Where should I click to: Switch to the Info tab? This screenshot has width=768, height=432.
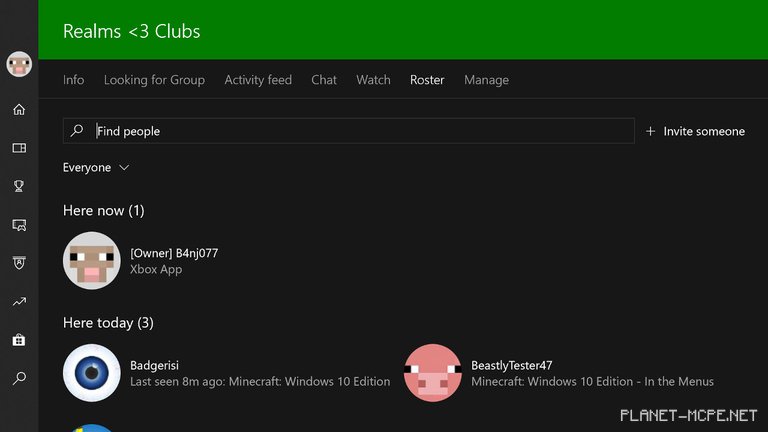click(x=73, y=80)
